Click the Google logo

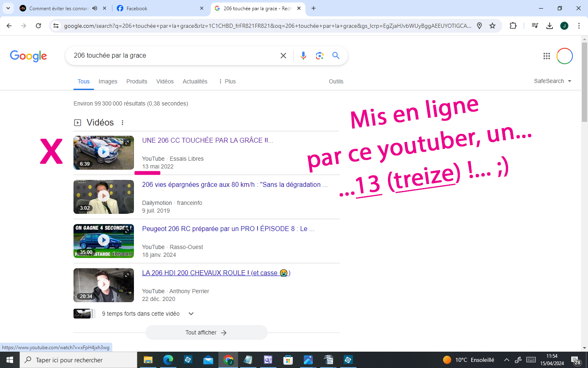[28, 56]
